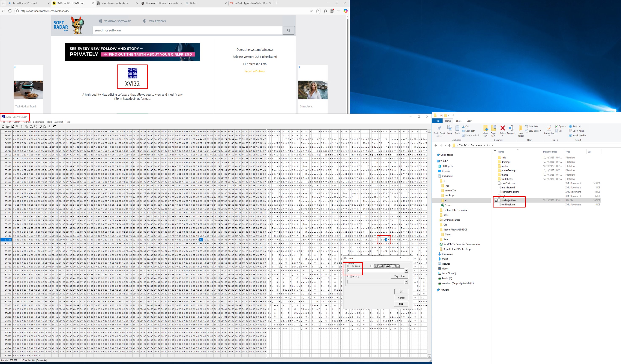The image size is (621, 364).
Task: Click the text string input field
Action: [375, 271]
